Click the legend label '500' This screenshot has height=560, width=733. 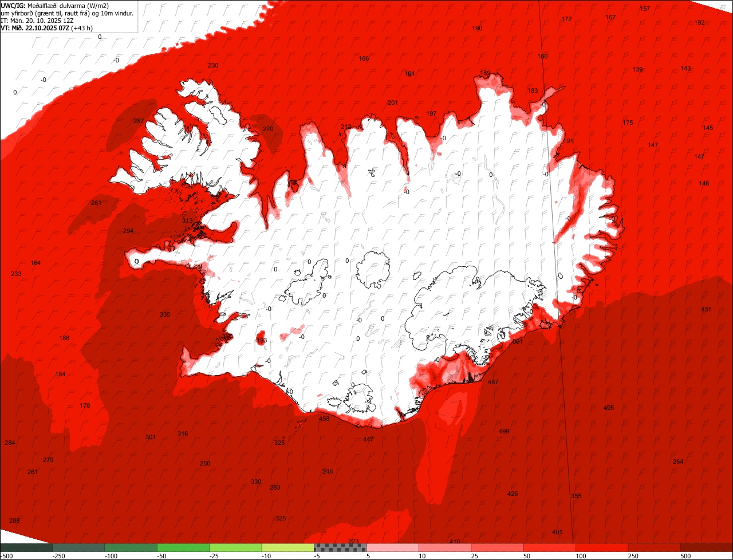(x=686, y=556)
